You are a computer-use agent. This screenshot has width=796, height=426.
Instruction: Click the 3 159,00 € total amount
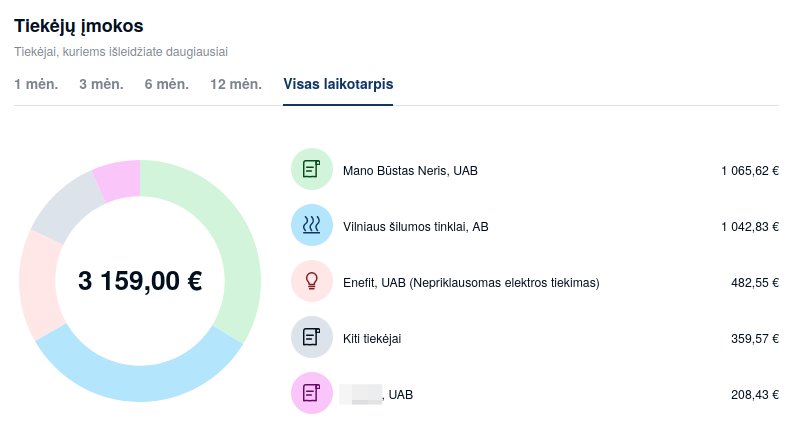(x=140, y=281)
